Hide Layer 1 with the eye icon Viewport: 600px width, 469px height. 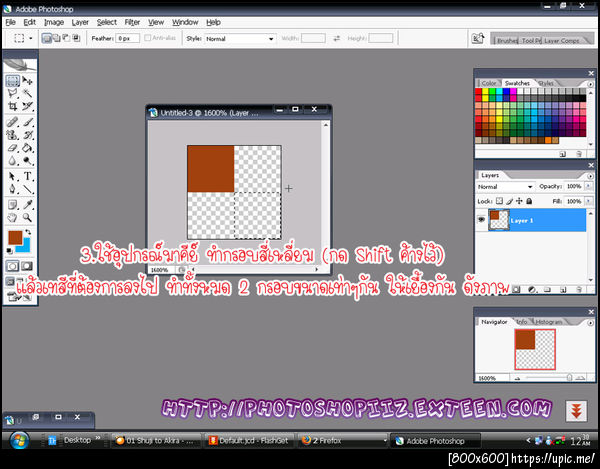[x=481, y=220]
